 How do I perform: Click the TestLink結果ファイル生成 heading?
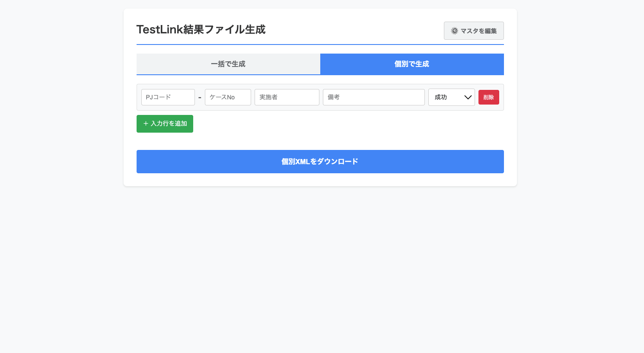tap(201, 29)
